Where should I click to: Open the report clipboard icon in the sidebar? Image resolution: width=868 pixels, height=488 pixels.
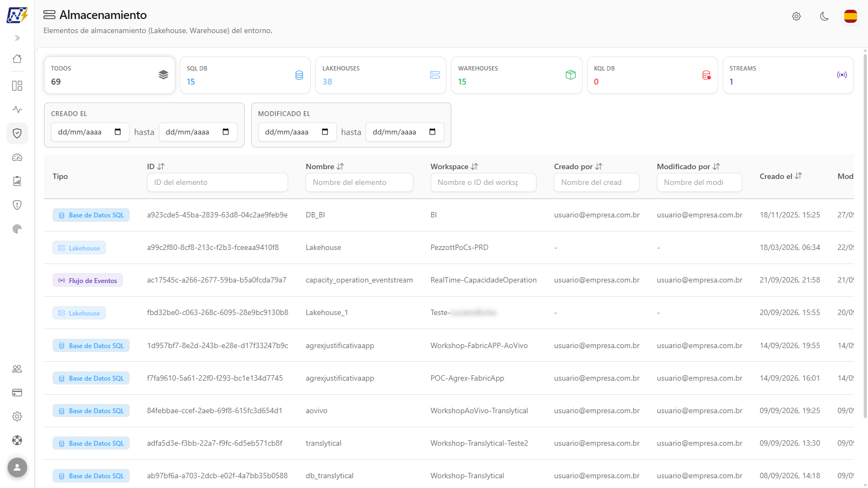coord(17,181)
